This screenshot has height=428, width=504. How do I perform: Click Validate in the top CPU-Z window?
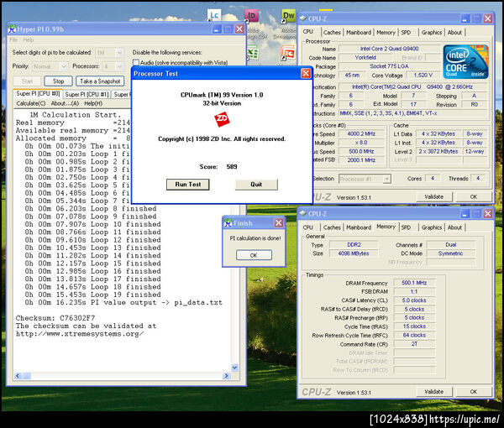coord(434,196)
